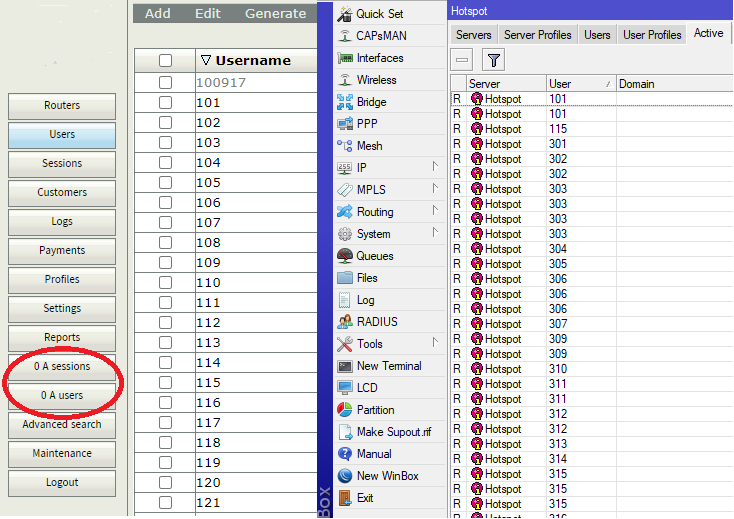
Task: Check the box for user 118
Action: [x=165, y=443]
